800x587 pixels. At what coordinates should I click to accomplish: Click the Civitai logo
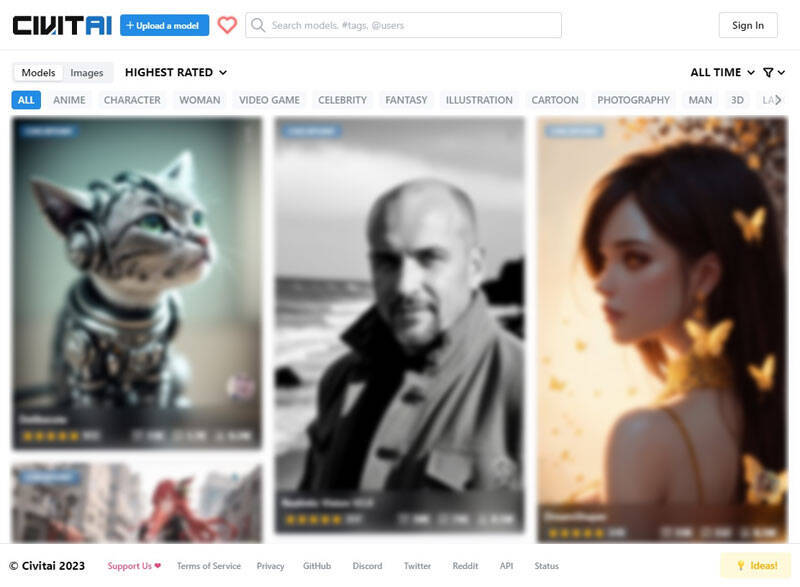point(62,25)
